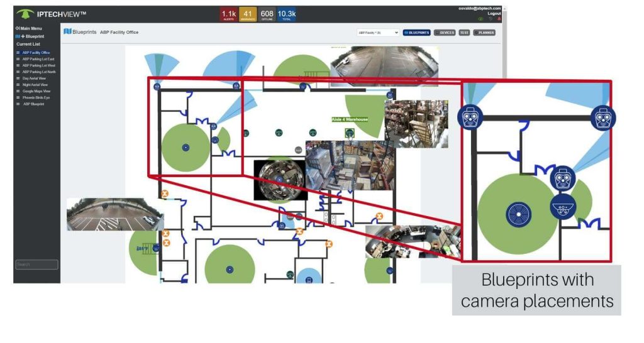Switch to the PLANNER view
The height and width of the screenshot is (343, 644).
(x=484, y=32)
